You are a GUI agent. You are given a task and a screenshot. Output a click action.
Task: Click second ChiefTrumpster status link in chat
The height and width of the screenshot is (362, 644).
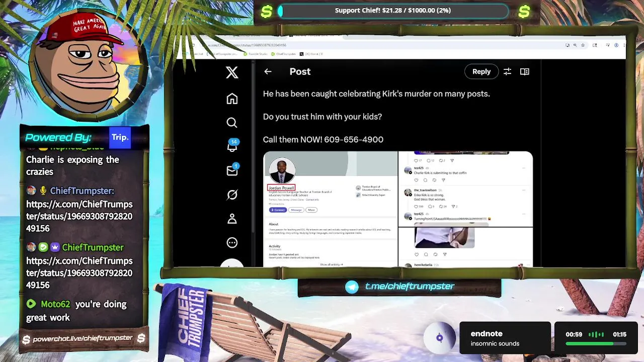tap(79, 273)
